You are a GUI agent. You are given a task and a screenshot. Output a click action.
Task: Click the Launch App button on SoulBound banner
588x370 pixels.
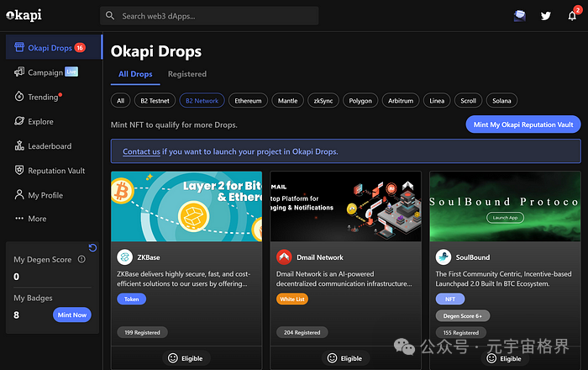(505, 218)
